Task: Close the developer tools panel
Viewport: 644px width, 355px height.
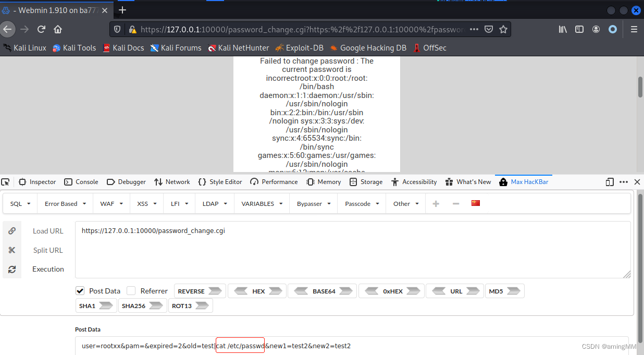Action: pyautogui.click(x=637, y=182)
